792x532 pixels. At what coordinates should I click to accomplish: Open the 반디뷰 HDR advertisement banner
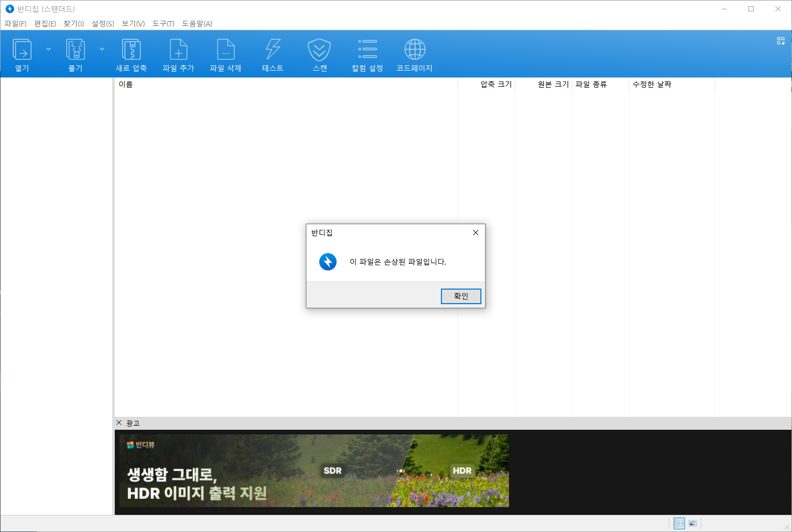pyautogui.click(x=314, y=471)
